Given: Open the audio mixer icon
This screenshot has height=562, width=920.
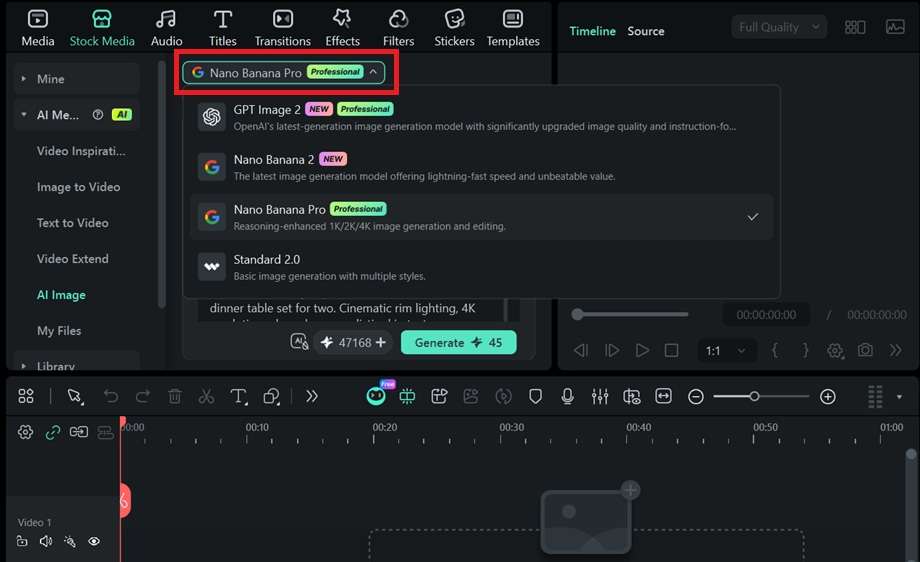Looking at the screenshot, I should 600,397.
